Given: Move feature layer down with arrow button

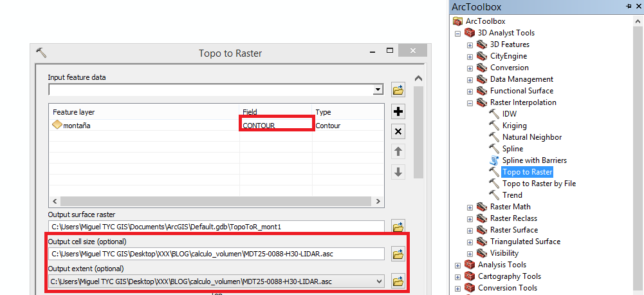Looking at the screenshot, I should [398, 172].
